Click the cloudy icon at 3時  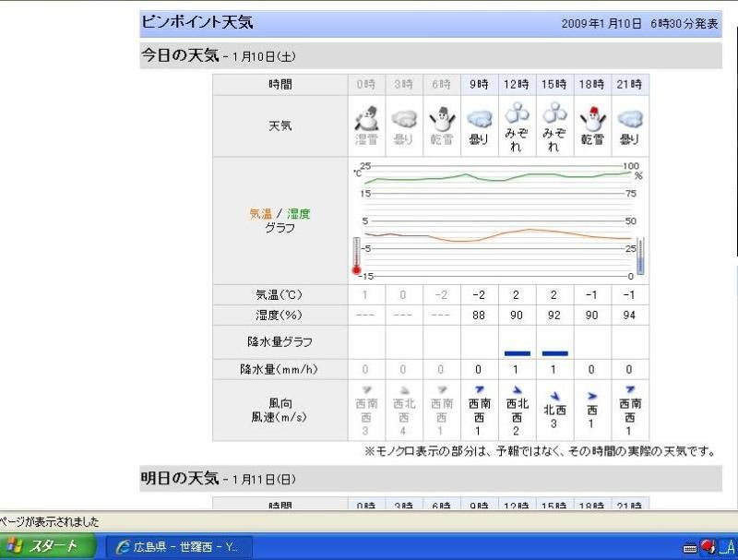click(404, 119)
